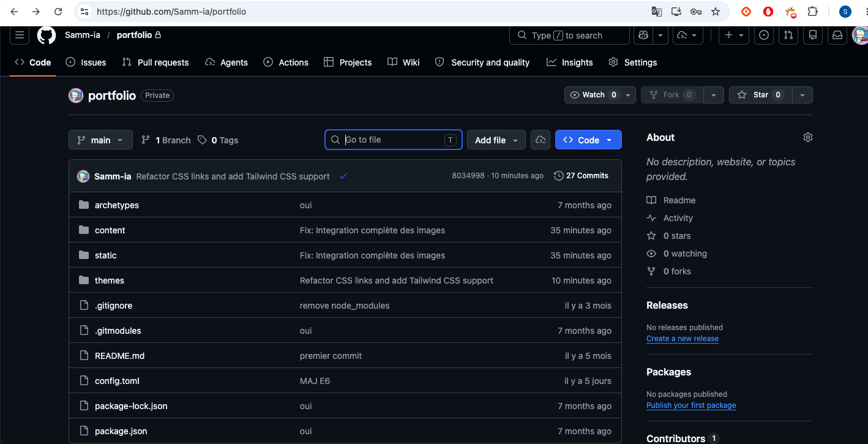Click the commit status green checkmark
Screen dimensions: 868x444
343,176
